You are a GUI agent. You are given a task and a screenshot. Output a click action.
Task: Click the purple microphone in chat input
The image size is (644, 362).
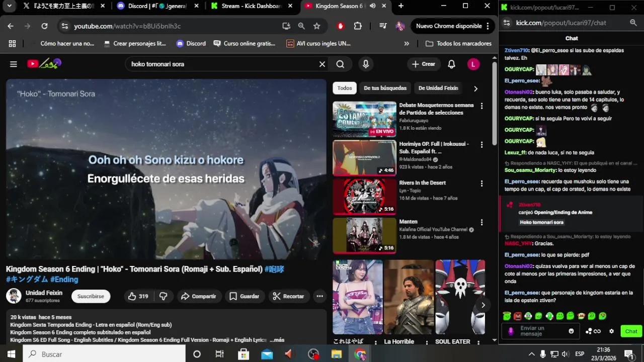point(511,331)
